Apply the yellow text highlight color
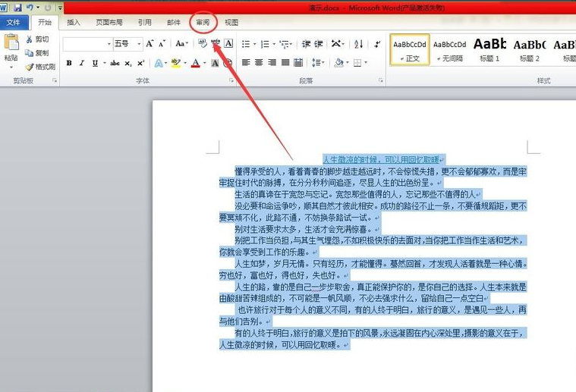Image resolution: width=576 pixels, height=392 pixels. pyautogui.click(x=176, y=63)
